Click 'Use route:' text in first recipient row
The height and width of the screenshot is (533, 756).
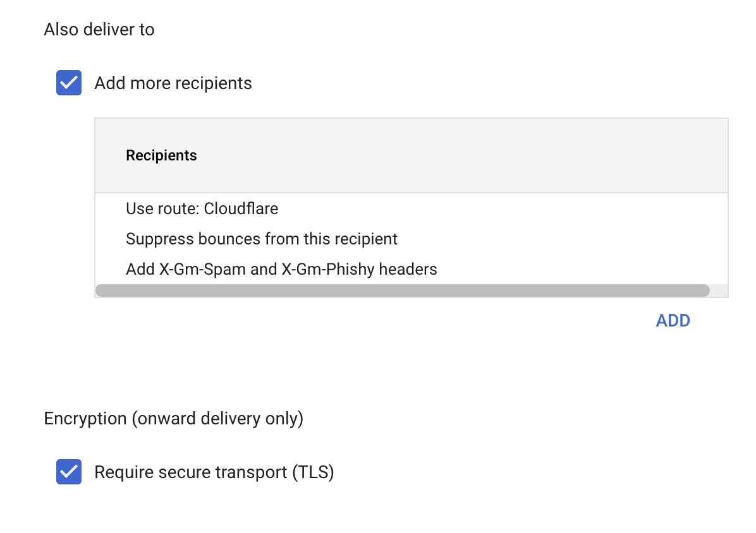click(x=162, y=208)
